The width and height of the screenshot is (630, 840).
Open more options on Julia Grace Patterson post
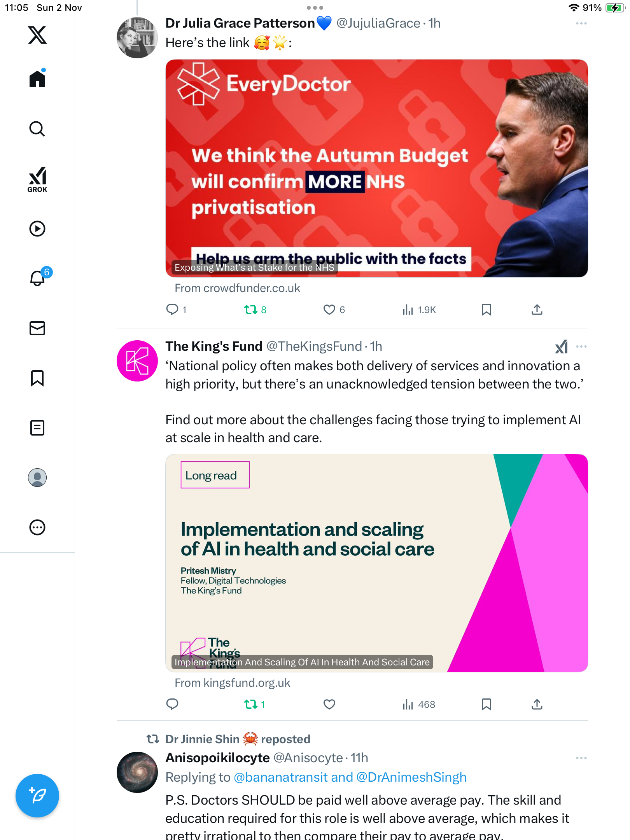coord(581,23)
